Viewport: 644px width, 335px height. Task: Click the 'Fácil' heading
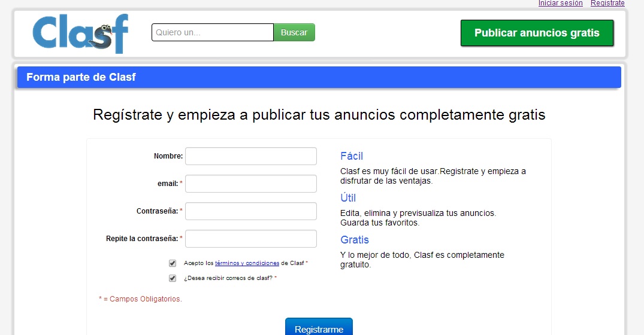point(352,156)
